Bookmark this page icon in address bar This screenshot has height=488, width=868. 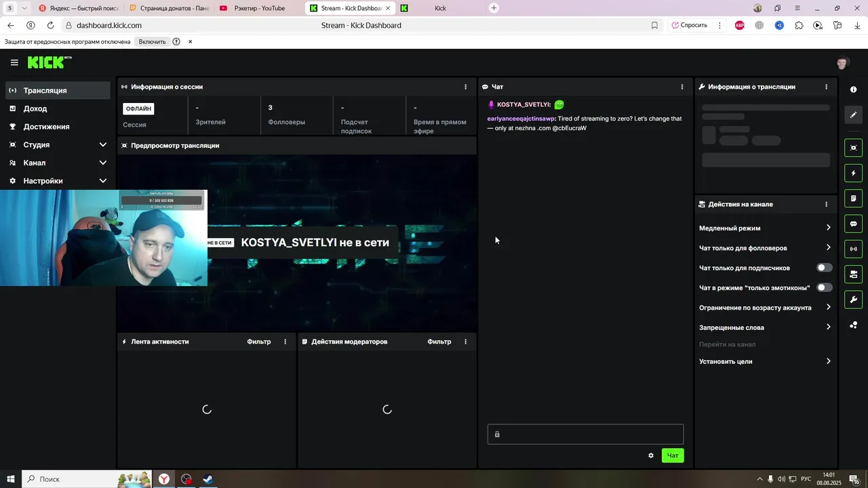point(654,25)
